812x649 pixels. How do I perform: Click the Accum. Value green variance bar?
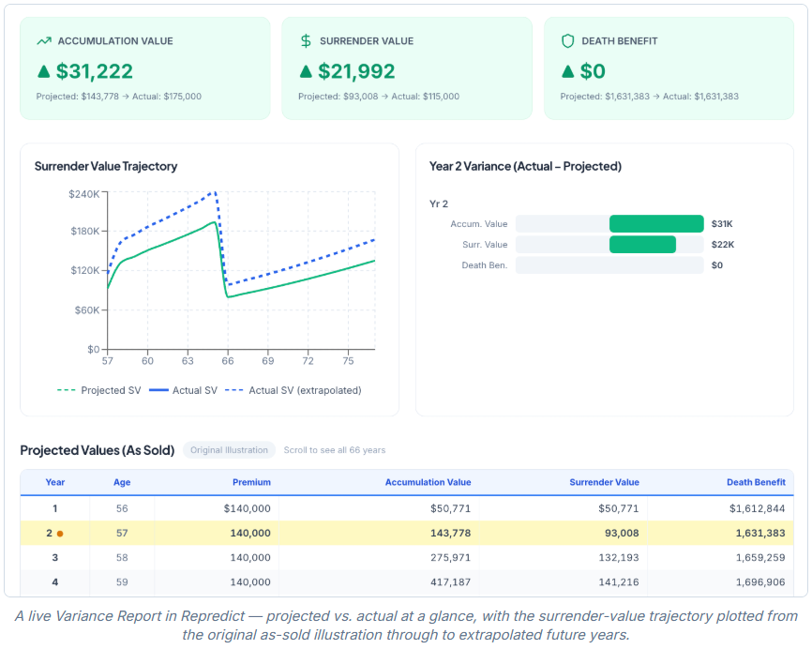[656, 224]
